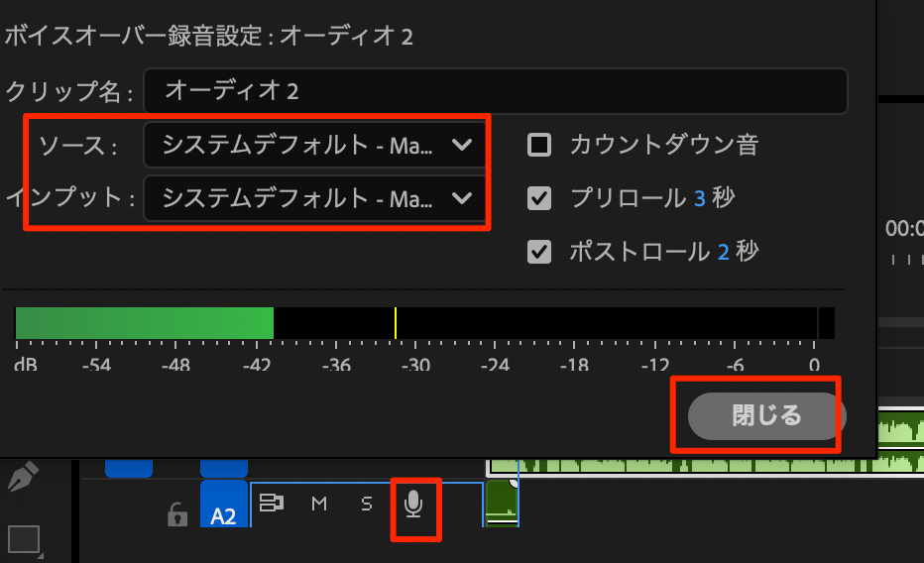Toggle sync lock icon on track A2

coord(271,504)
